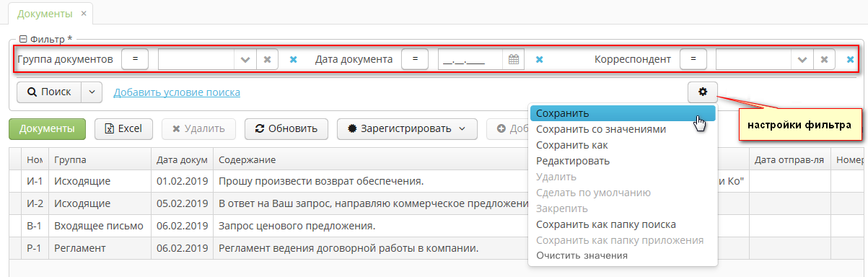
Task: Sort by the Содержание column header
Action: tap(370, 159)
